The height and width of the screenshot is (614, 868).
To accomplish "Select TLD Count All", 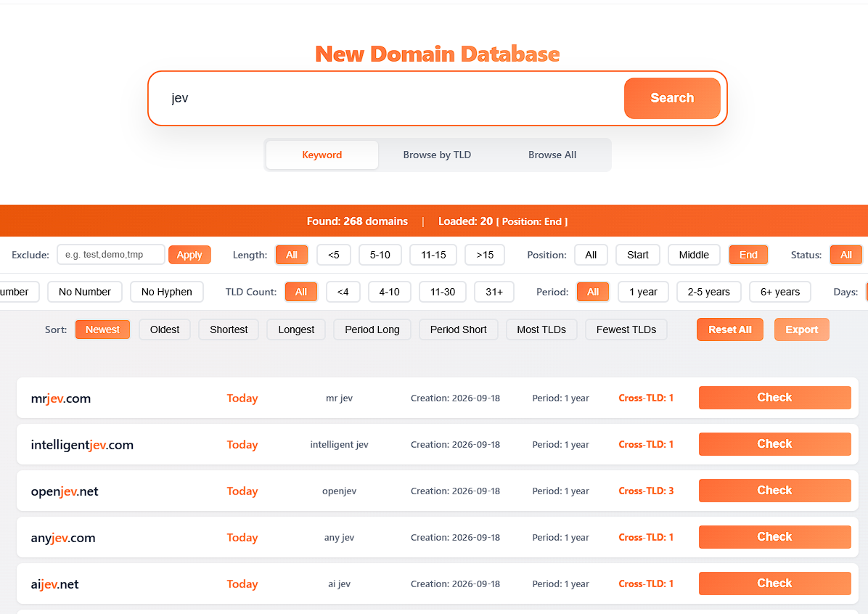I will 300,292.
